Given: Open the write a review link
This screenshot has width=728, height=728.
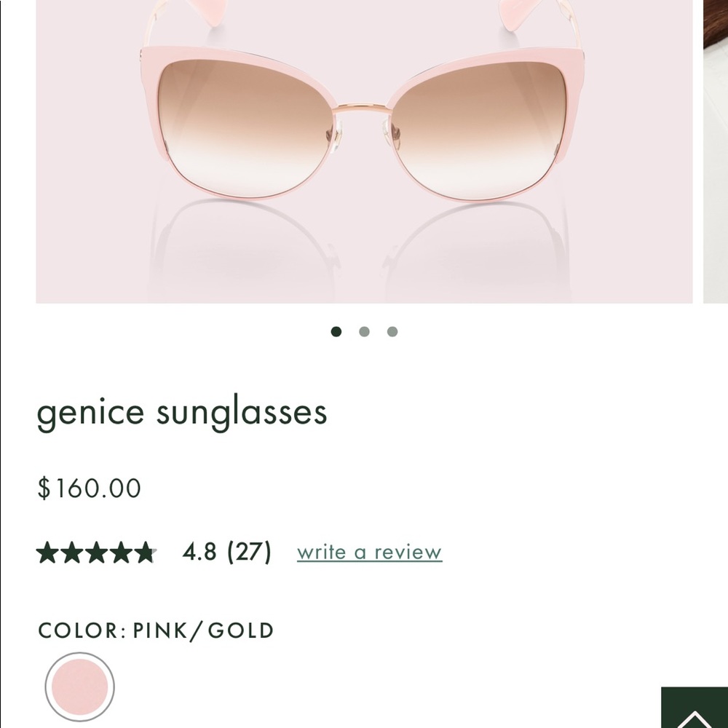Looking at the screenshot, I should [x=369, y=552].
